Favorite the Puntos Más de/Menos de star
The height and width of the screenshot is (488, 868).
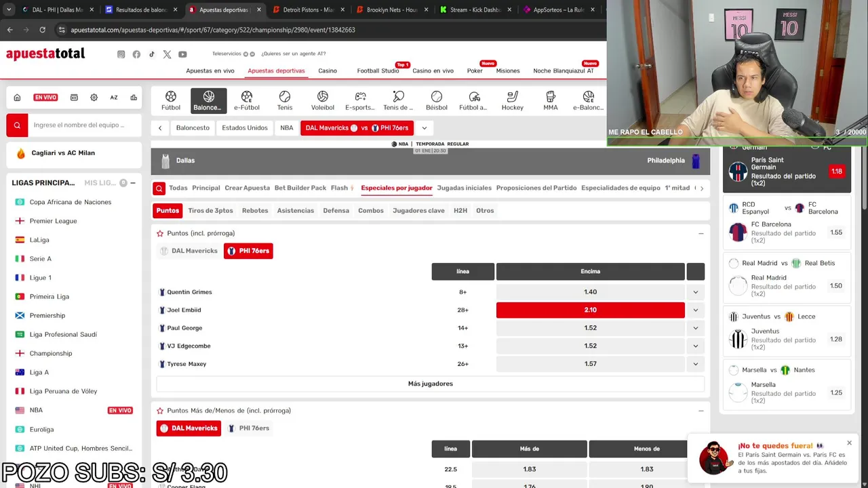pyautogui.click(x=160, y=411)
